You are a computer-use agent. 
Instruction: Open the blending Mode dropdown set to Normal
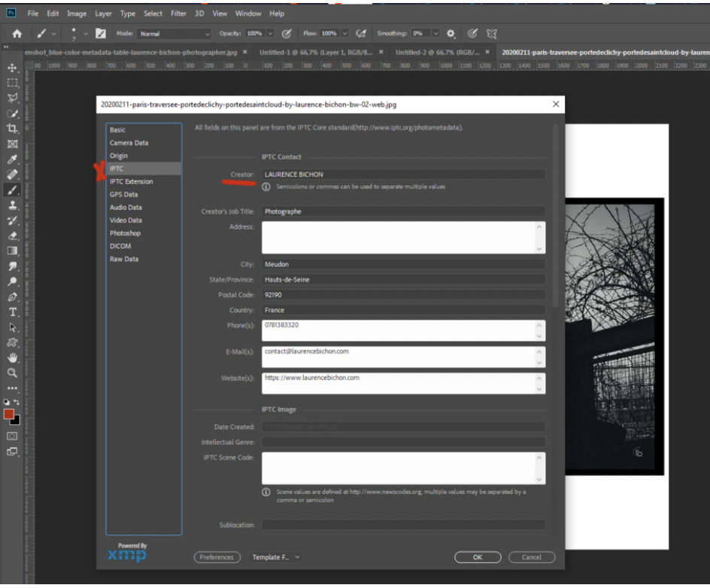click(x=173, y=32)
